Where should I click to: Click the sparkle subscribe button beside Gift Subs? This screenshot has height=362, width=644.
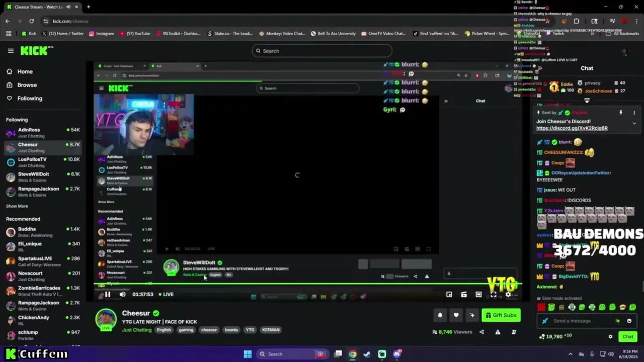[x=472, y=315]
